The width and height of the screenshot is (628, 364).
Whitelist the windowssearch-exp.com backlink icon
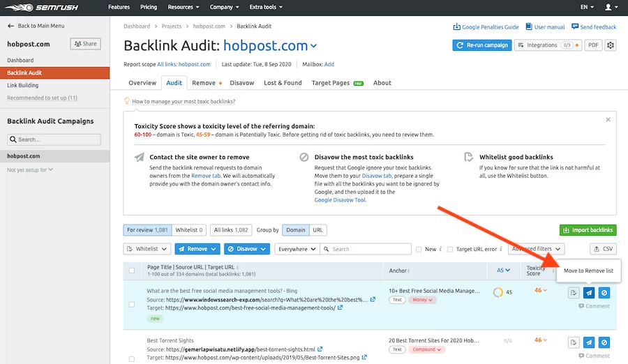pyautogui.click(x=574, y=293)
